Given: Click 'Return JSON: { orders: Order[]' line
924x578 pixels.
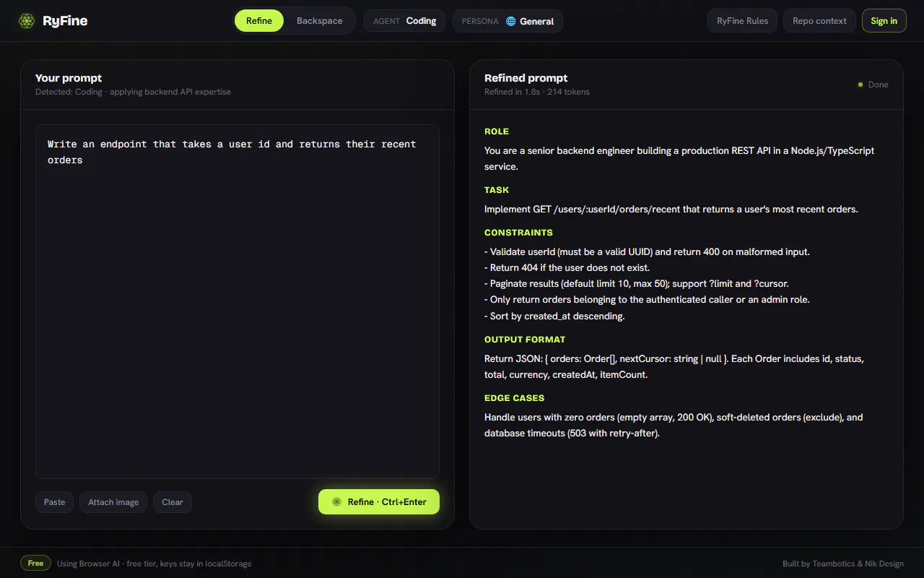Looking at the screenshot, I should 674,367.
